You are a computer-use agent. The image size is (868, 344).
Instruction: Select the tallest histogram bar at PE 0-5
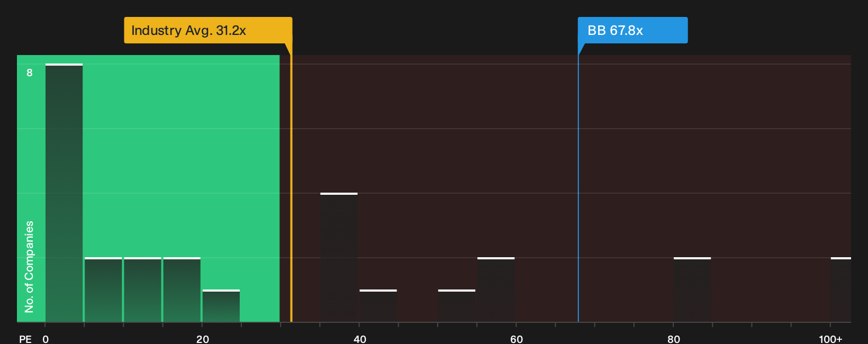(x=64, y=193)
